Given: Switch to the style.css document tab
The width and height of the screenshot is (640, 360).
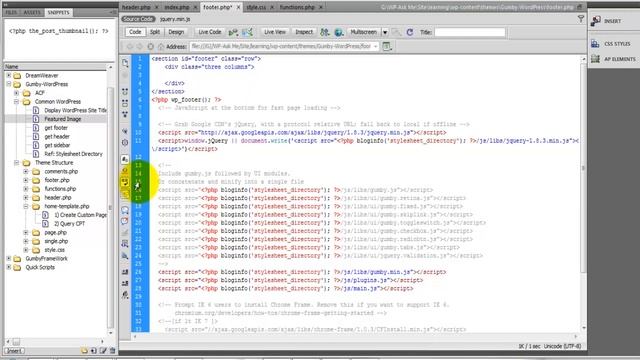Looking at the screenshot, I should pyautogui.click(x=256, y=7).
